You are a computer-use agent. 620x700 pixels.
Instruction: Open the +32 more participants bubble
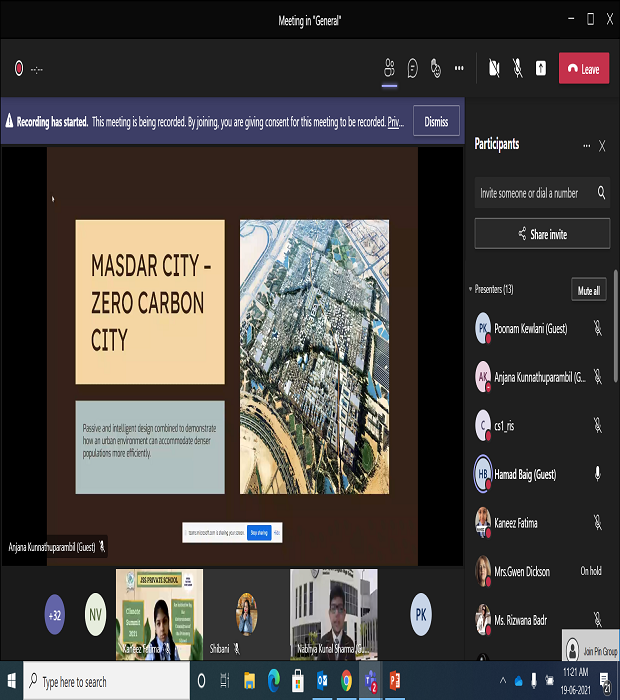point(54,615)
